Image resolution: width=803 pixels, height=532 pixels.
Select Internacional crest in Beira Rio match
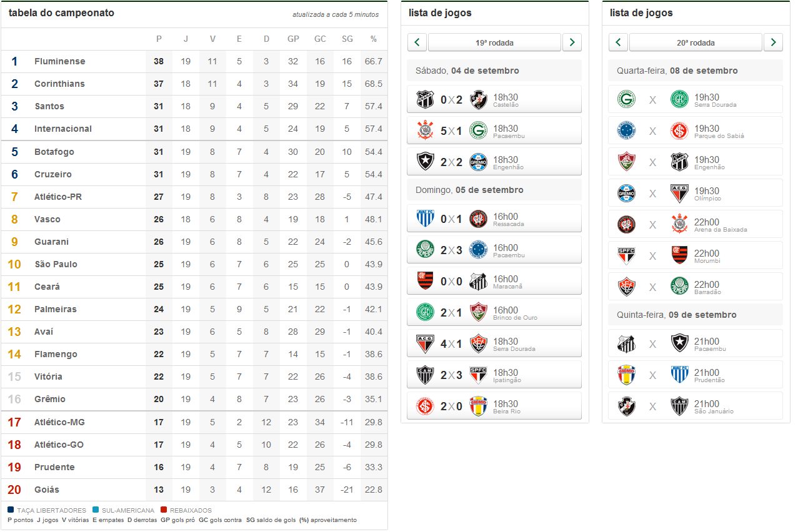coord(425,406)
